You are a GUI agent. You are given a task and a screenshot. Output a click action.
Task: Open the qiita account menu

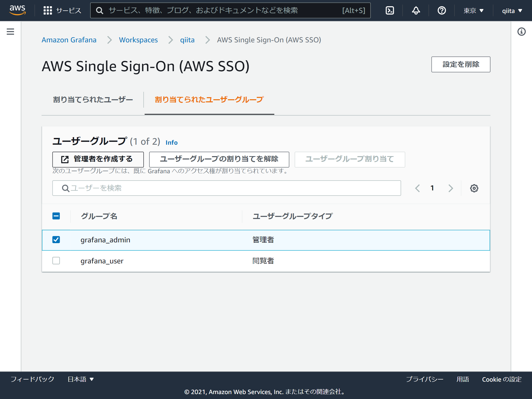(511, 10)
